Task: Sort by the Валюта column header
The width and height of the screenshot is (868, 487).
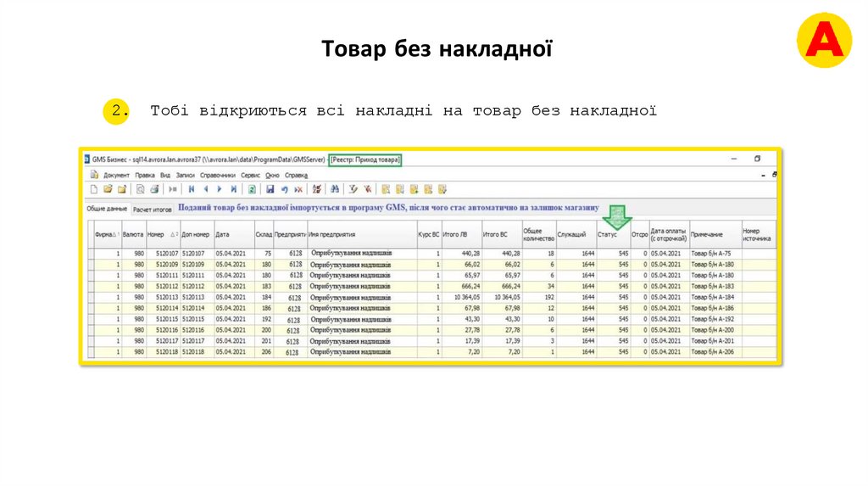Action: click(133, 234)
